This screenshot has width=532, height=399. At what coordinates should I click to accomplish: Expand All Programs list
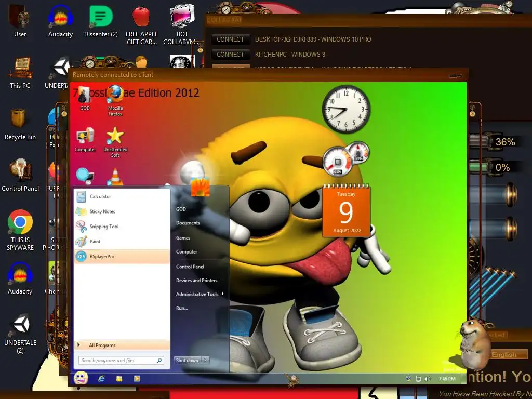[x=122, y=345]
